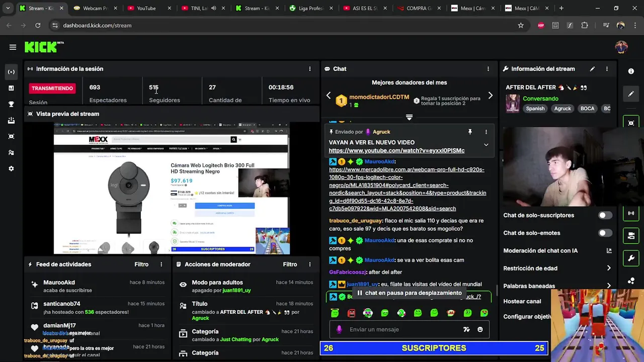
Task: Open the sidebar settings gear icon
Action: [11, 168]
